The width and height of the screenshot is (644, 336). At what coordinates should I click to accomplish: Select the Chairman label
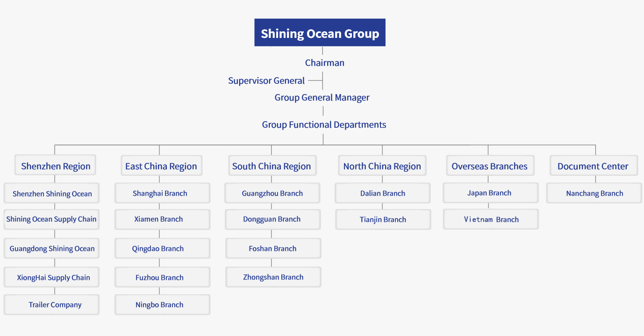coord(324,63)
